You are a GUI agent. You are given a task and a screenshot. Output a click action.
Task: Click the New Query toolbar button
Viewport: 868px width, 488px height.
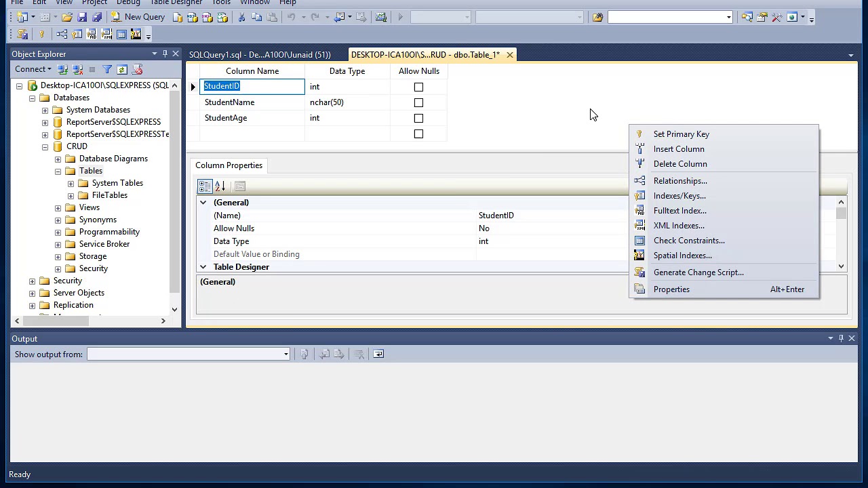[x=138, y=17]
